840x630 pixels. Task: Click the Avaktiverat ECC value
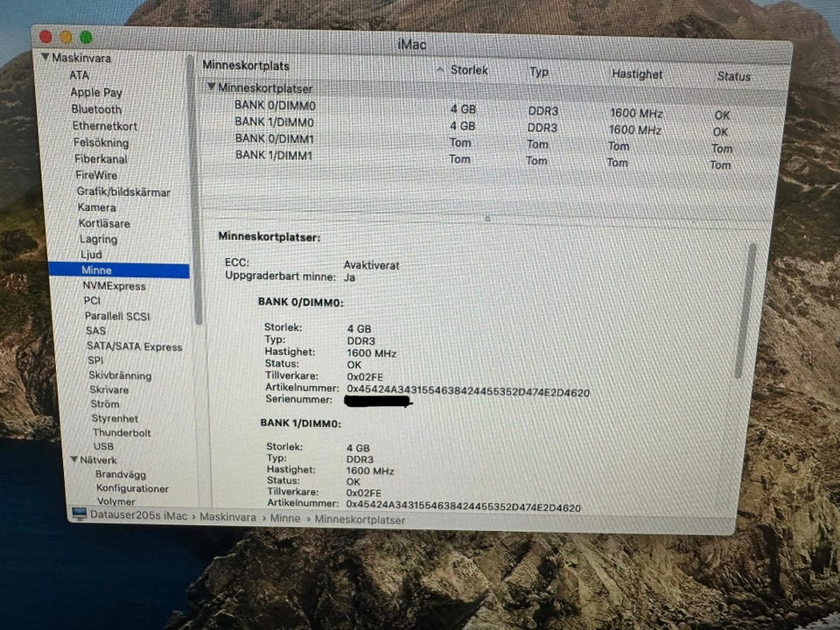point(371,265)
